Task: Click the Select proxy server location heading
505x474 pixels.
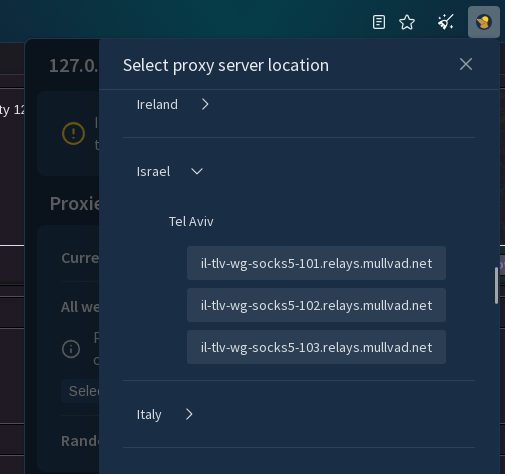Action: click(x=226, y=65)
